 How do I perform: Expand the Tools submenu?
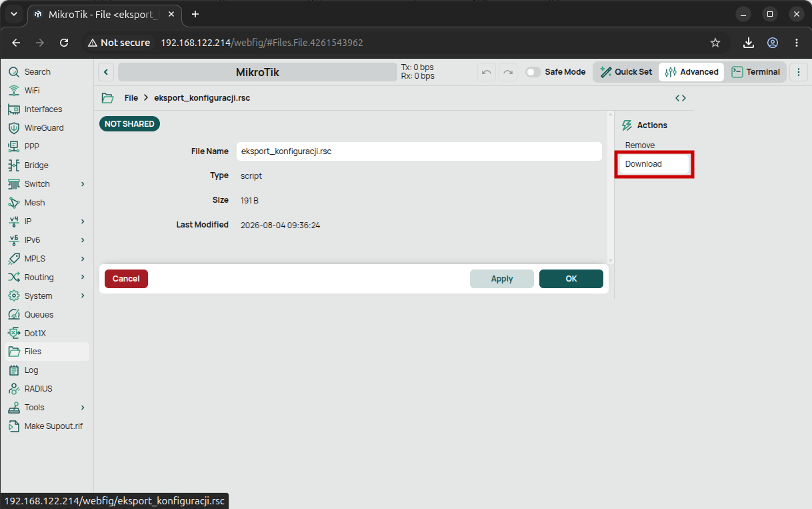pos(83,408)
